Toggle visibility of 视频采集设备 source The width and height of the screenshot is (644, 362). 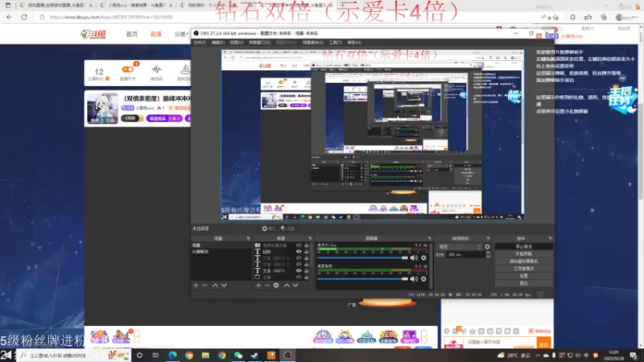click(299, 245)
